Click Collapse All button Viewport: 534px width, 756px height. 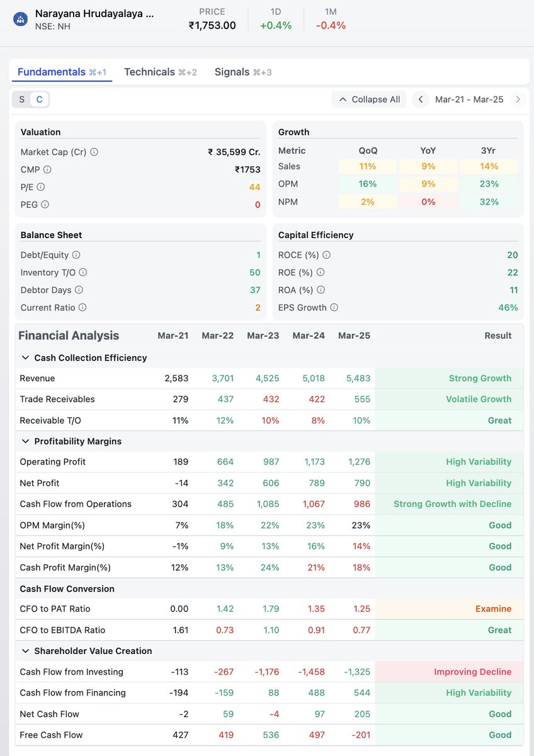tap(369, 100)
